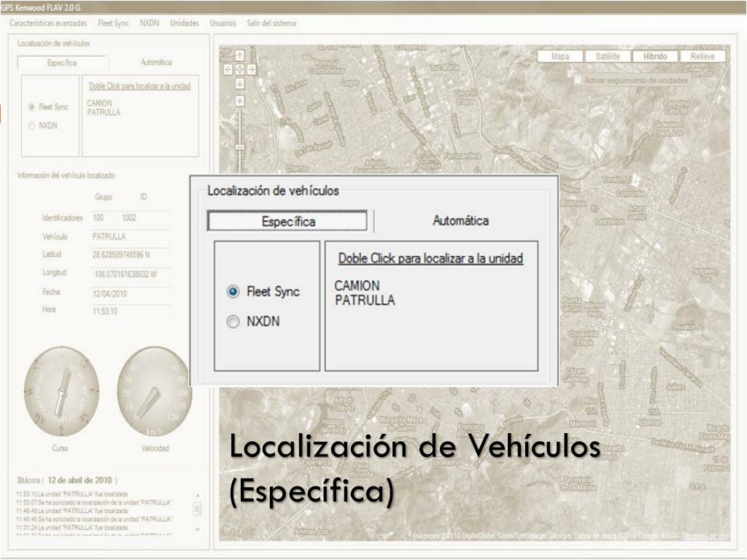Screen dimensions: 747x560
Task: Select log entry at 11:53:10
Action: point(72,494)
